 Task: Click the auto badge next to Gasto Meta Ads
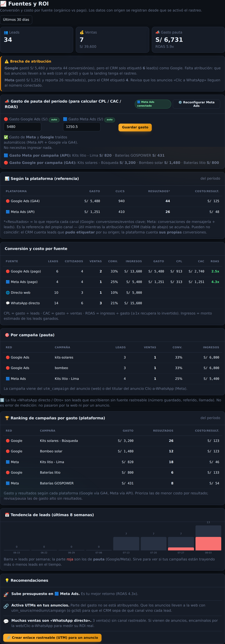pos(110,120)
